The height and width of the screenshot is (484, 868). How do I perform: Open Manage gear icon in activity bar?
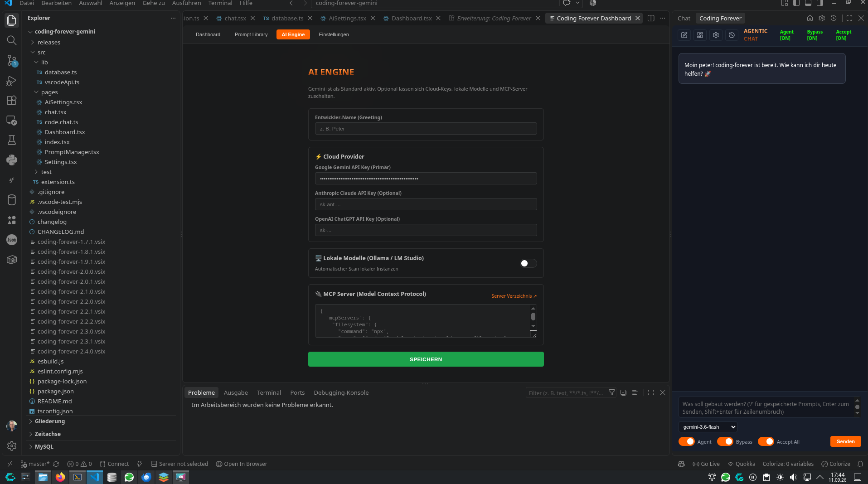click(12, 446)
